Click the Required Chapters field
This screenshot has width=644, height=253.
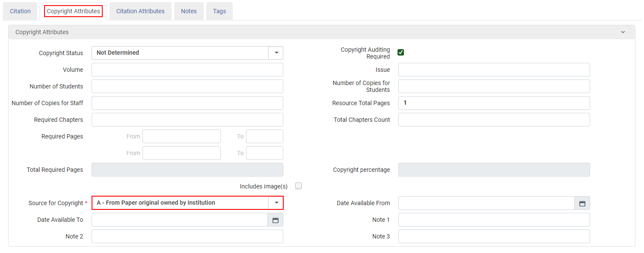pos(187,120)
